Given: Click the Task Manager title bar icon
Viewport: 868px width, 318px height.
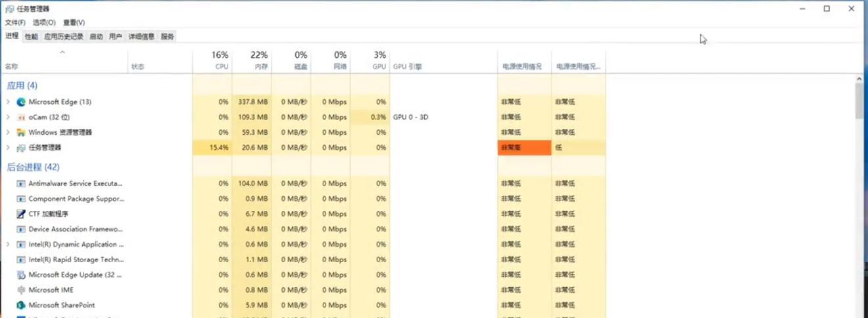Looking at the screenshot, I should point(9,9).
